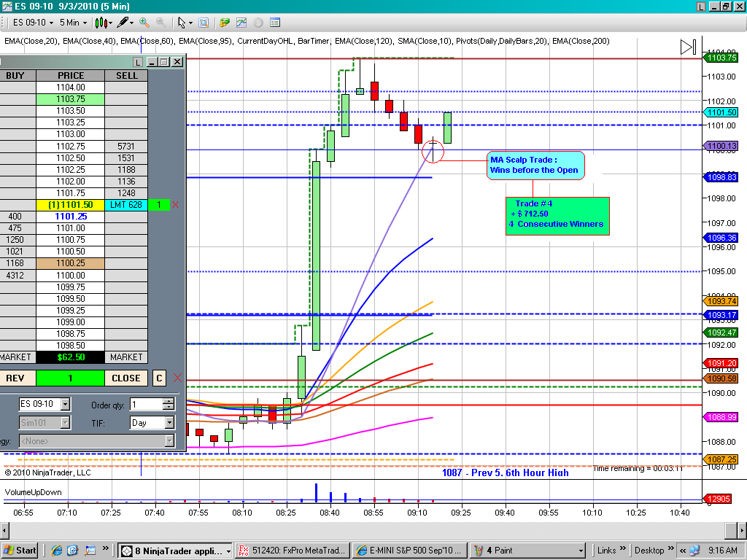747x560 pixels.
Task: Click the Order qty input field
Action: 146,404
